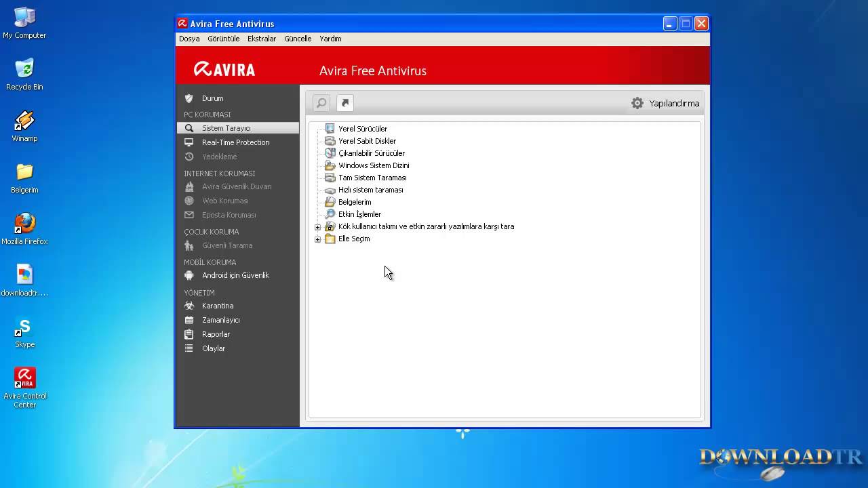Click the Olaylar list icon

[189, 348]
